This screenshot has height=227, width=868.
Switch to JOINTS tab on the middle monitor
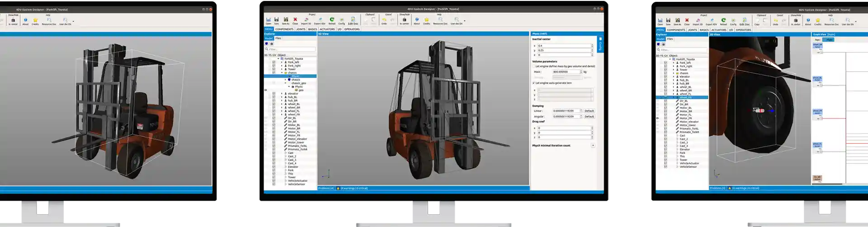tap(301, 29)
